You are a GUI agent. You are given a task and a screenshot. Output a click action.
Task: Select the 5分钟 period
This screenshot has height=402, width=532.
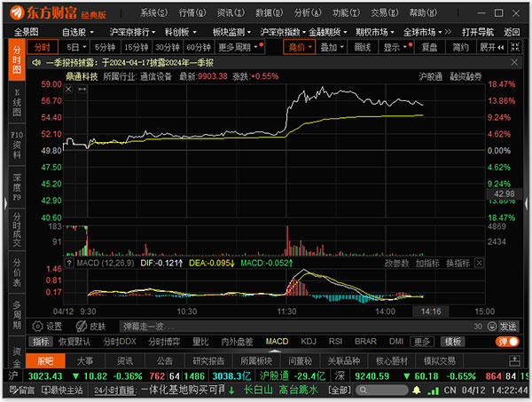point(105,47)
